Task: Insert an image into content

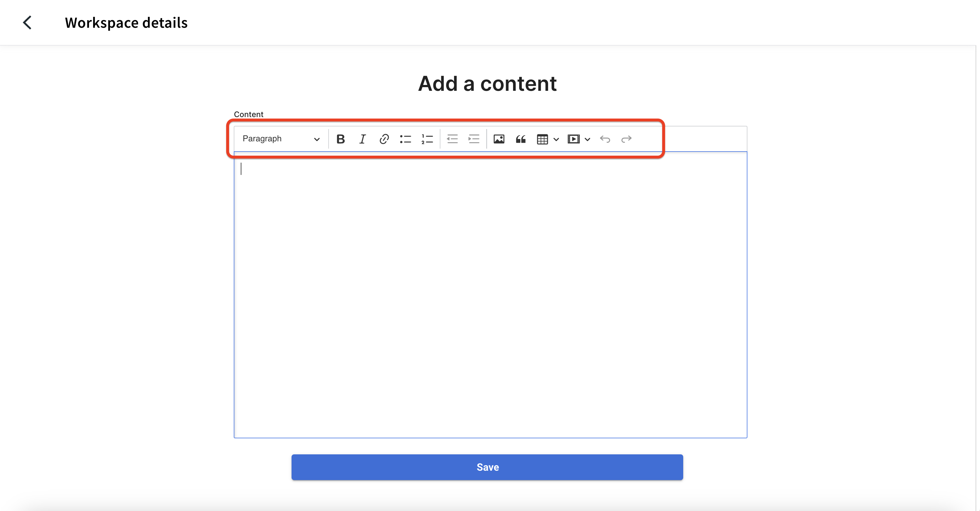Action: point(499,139)
